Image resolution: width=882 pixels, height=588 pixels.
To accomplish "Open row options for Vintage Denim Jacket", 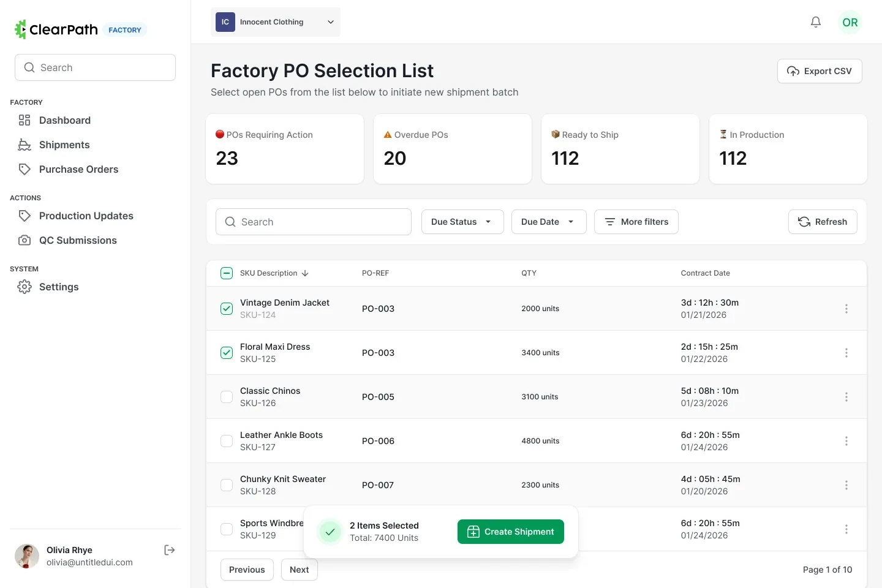I will coord(846,309).
